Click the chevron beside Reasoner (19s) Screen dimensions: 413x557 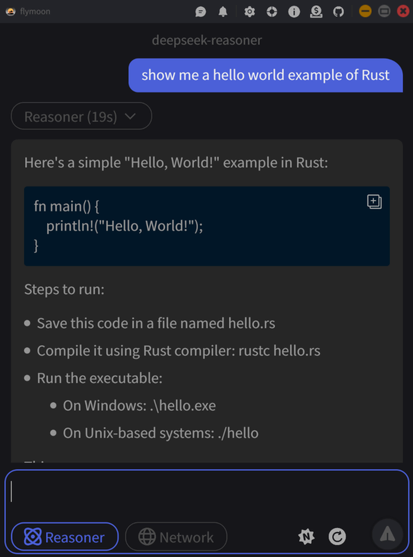[130, 116]
